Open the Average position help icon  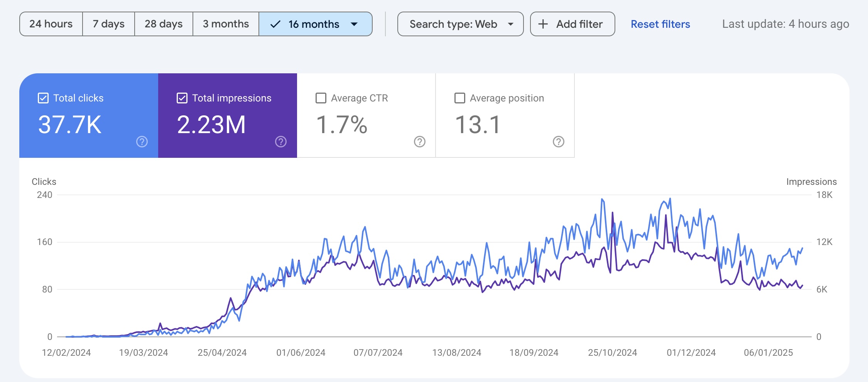click(x=558, y=142)
